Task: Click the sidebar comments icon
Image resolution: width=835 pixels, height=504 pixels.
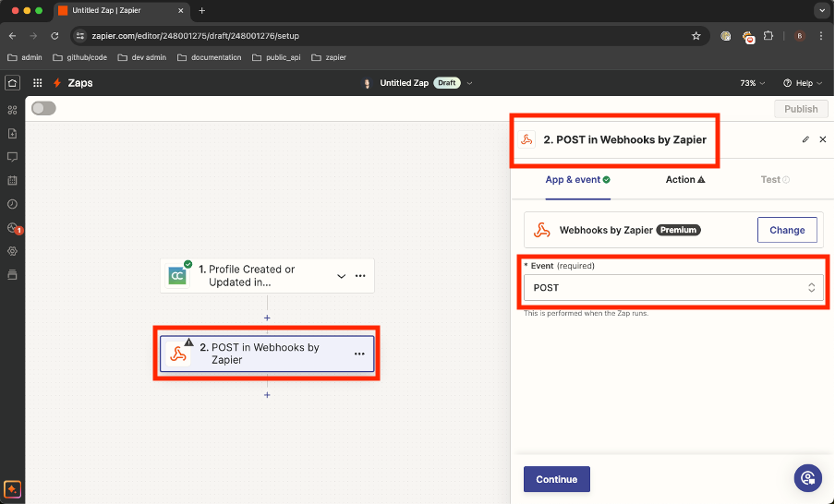Action: 12,157
